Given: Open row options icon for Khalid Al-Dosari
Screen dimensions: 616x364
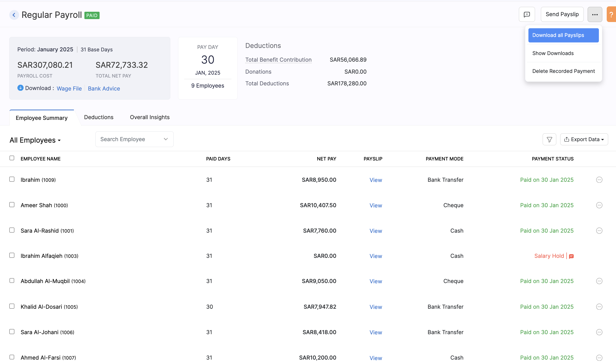Looking at the screenshot, I should [x=599, y=307].
